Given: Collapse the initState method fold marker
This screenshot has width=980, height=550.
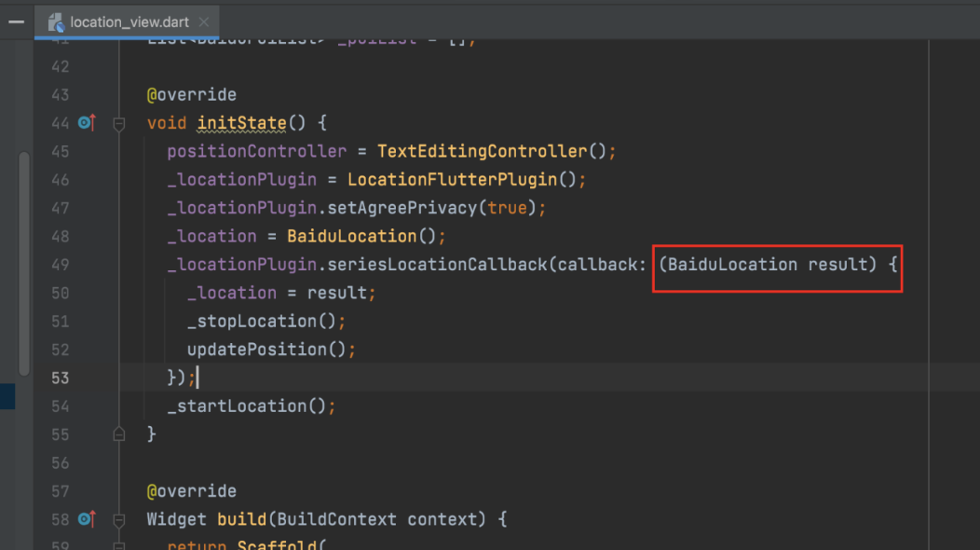Looking at the screenshot, I should click(x=118, y=123).
